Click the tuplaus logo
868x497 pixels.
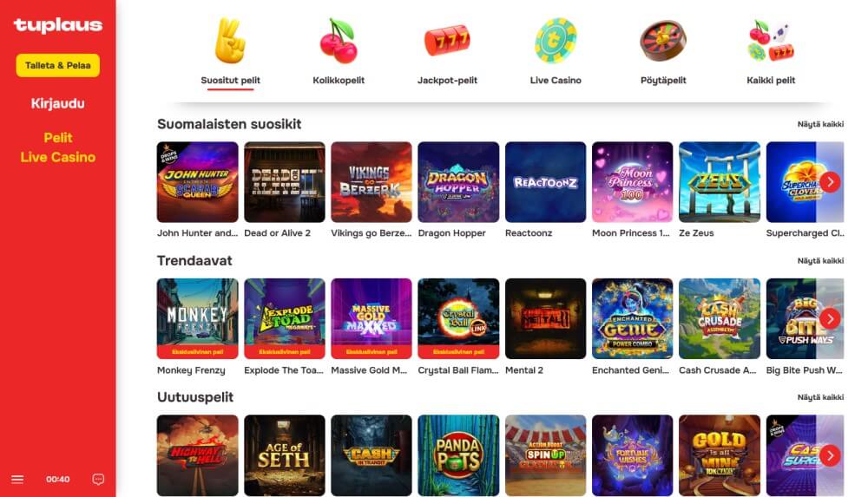(58, 25)
